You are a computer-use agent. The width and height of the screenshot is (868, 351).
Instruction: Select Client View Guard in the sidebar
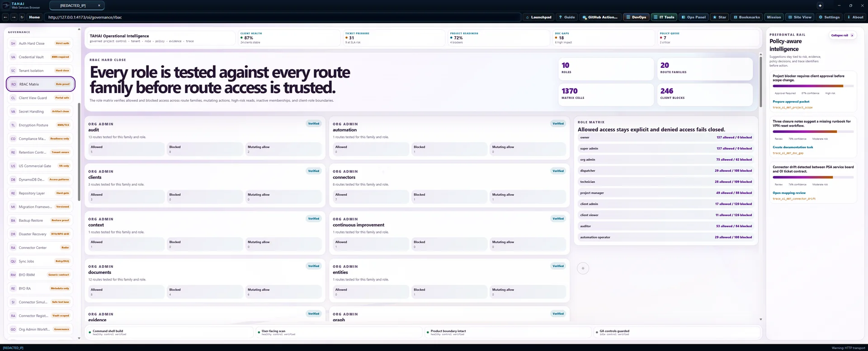[40, 98]
